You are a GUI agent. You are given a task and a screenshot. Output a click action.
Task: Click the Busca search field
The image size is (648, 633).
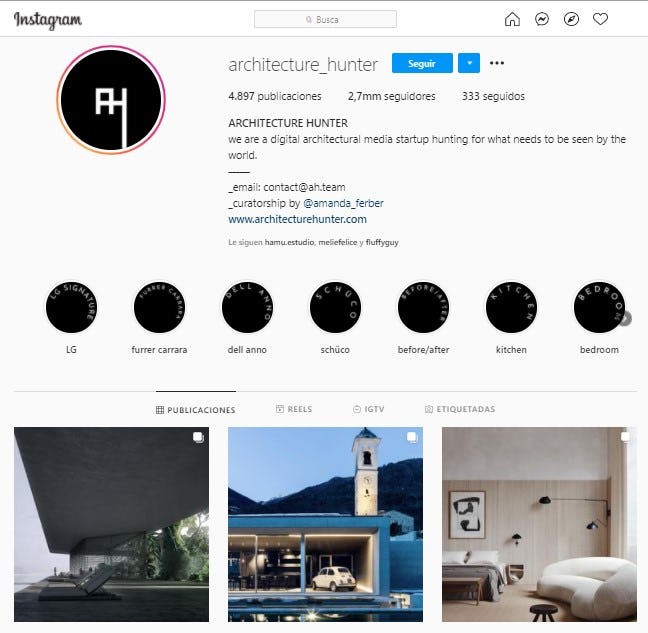[x=326, y=19]
